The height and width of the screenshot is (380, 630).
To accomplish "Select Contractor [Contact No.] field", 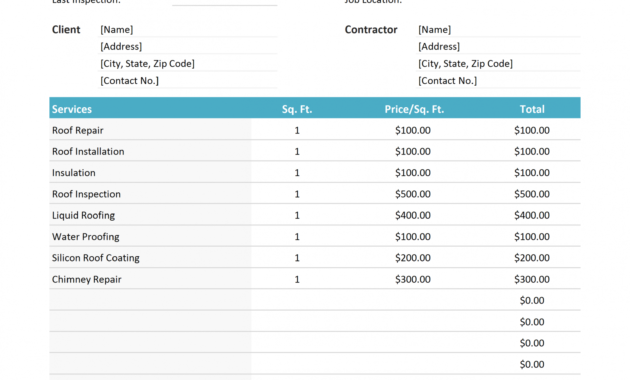I will 498,80.
